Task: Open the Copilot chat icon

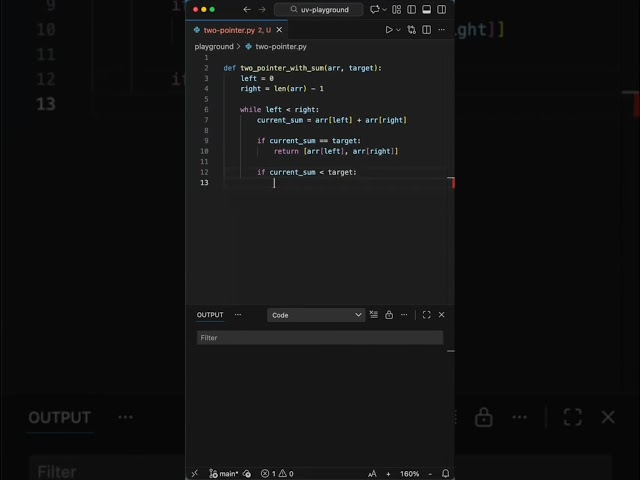Action: [x=374, y=9]
